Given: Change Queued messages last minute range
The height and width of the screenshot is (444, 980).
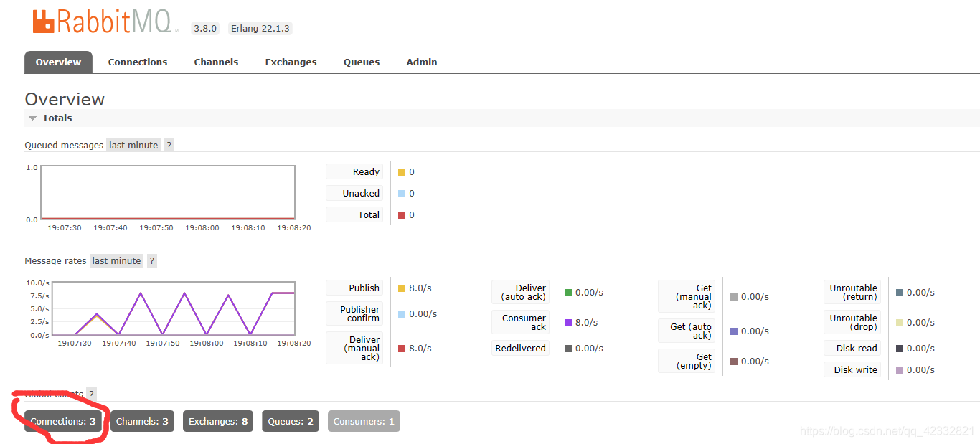Looking at the screenshot, I should pyautogui.click(x=133, y=145).
